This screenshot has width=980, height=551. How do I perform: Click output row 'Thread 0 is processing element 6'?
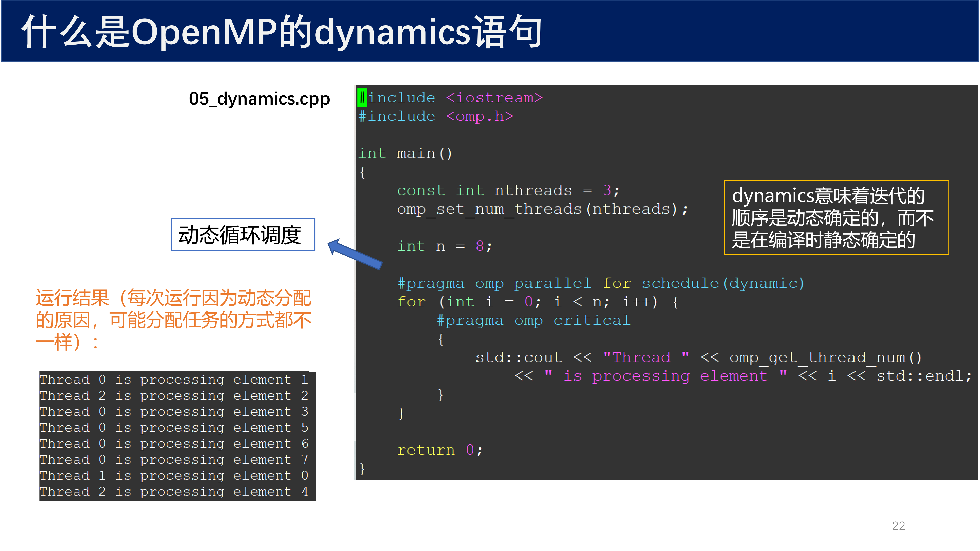[174, 443]
